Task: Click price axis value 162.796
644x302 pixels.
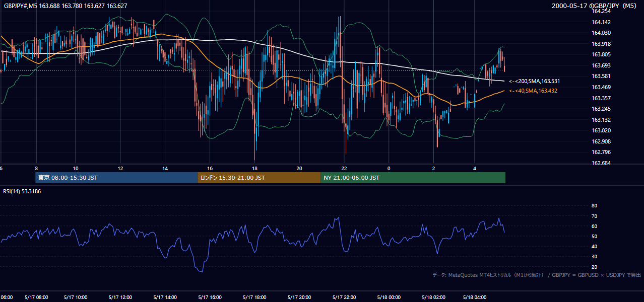Action: [601, 152]
